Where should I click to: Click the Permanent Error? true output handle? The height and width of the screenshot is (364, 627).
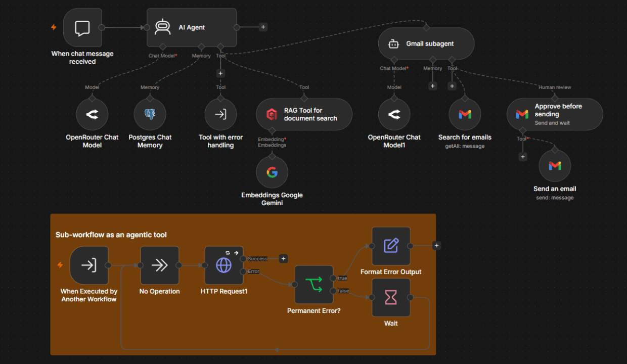click(x=333, y=278)
